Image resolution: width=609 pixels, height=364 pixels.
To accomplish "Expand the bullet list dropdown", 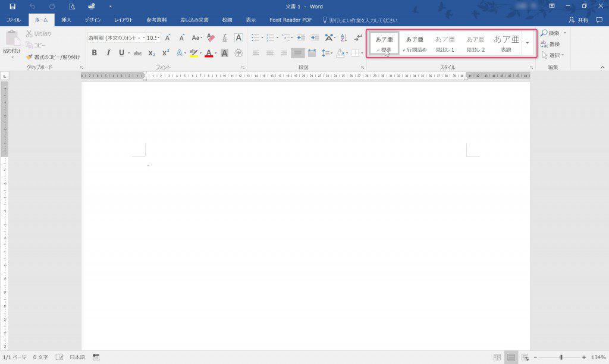I will coord(262,37).
